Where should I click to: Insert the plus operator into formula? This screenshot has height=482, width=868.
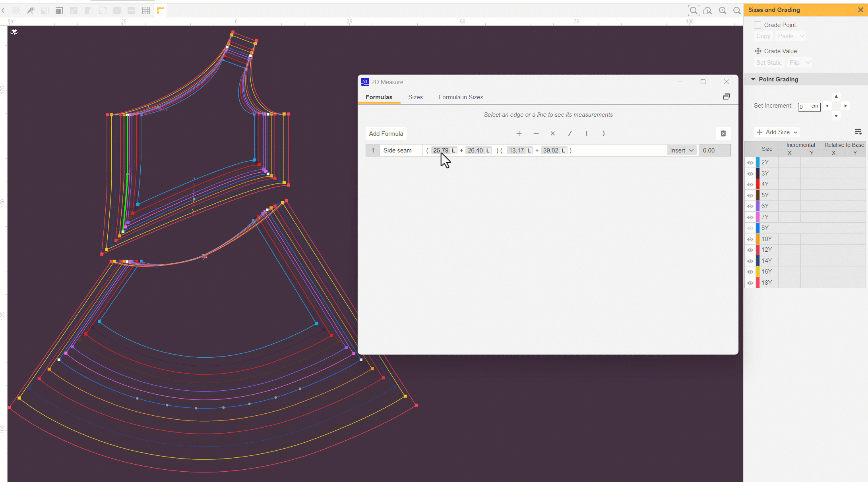[519, 133]
